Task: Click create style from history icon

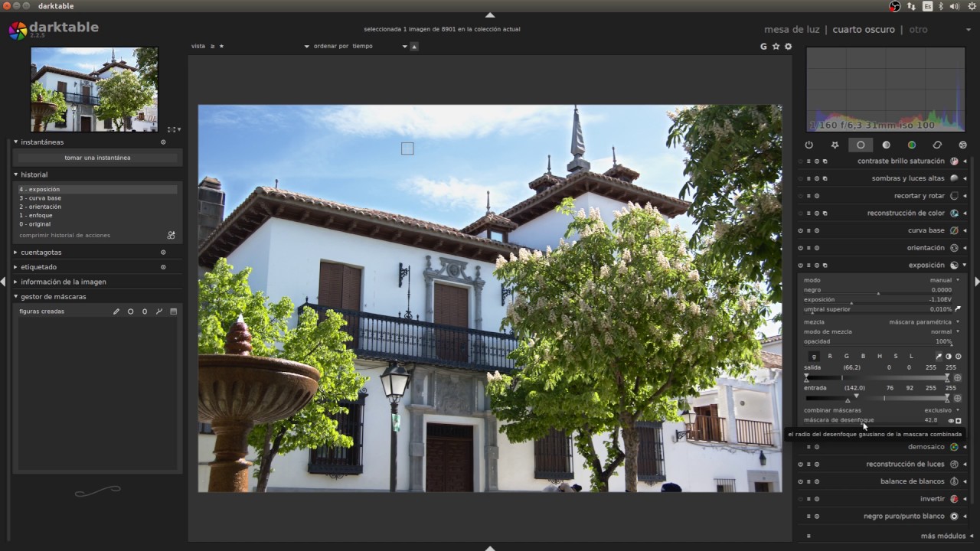Action: tap(171, 235)
